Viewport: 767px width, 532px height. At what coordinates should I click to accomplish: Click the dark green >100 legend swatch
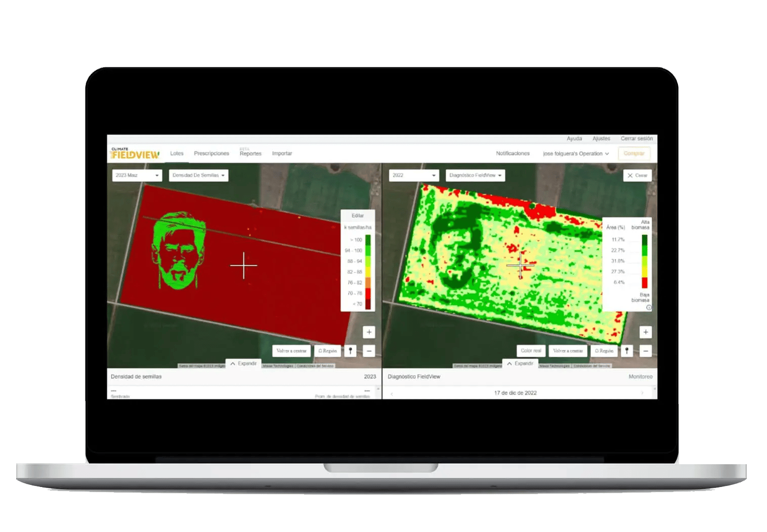(368, 240)
